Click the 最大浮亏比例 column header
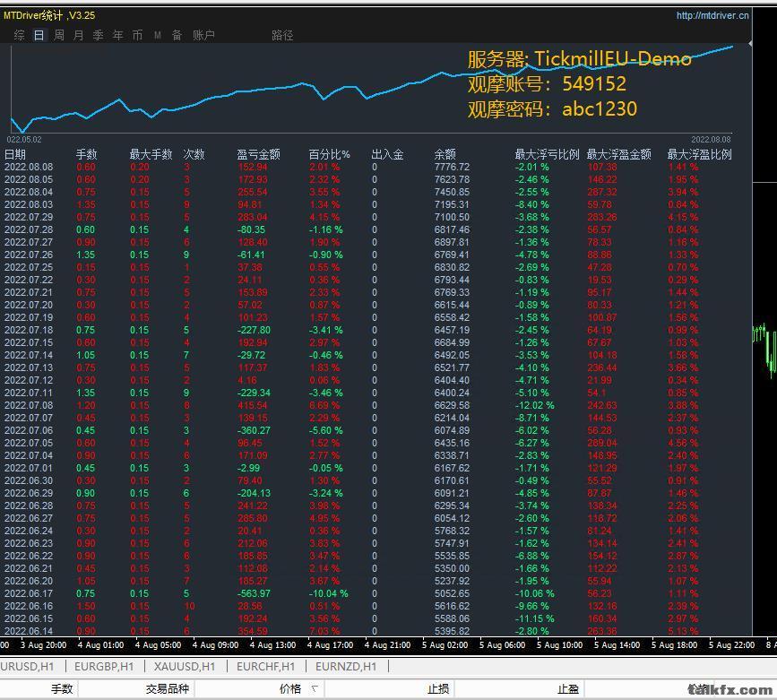 tap(547, 154)
